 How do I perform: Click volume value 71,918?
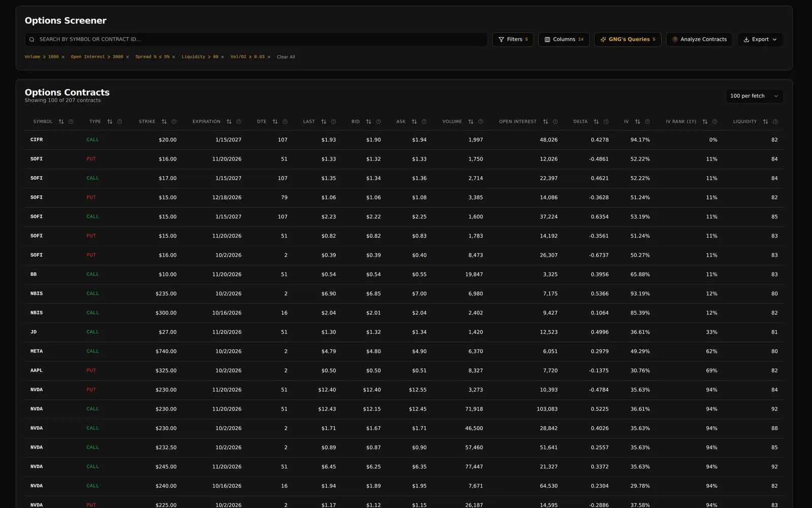pos(474,409)
